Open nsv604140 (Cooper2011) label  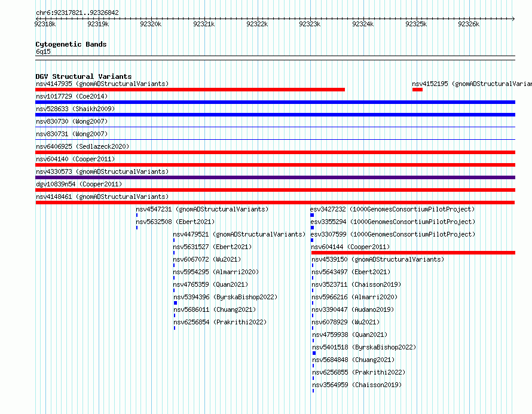(x=75, y=159)
